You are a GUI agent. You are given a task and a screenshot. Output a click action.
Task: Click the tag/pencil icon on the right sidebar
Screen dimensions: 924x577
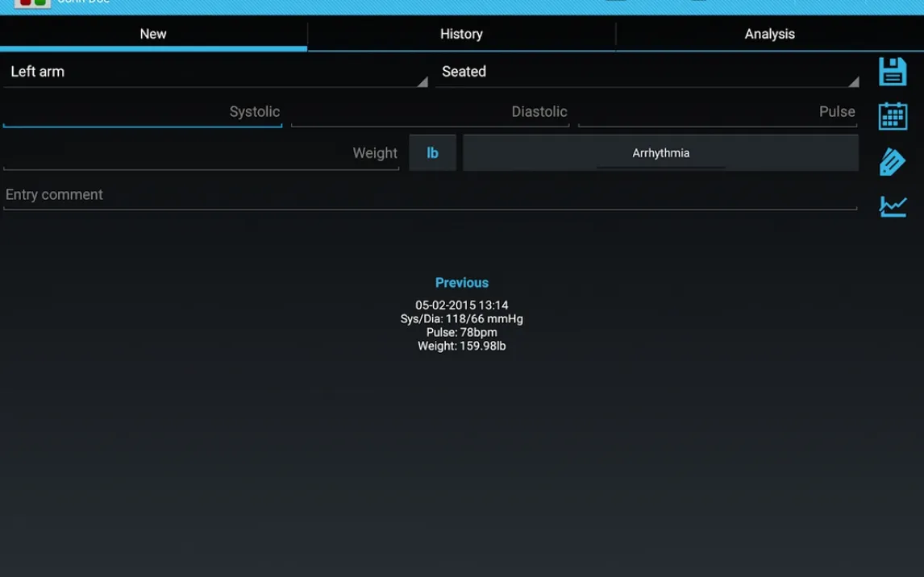[x=893, y=162]
